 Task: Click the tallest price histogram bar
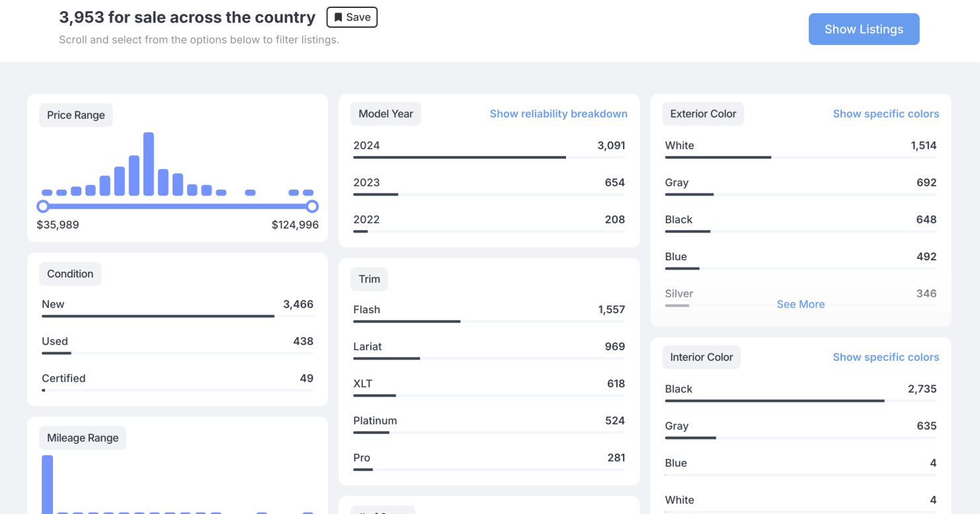(149, 164)
